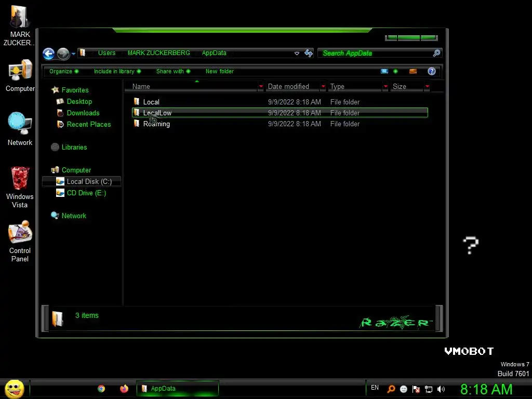Select Computer in navigation pane
The width and height of the screenshot is (532, 399).
click(76, 170)
